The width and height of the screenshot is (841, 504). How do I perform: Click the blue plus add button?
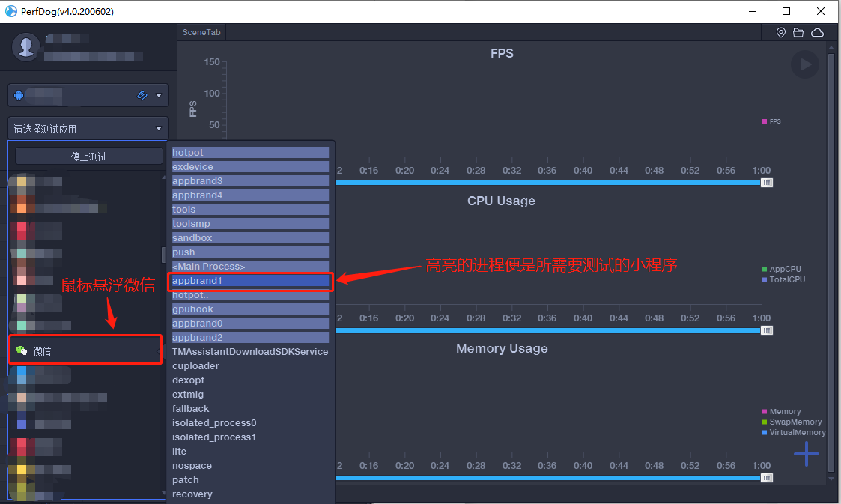click(x=806, y=454)
